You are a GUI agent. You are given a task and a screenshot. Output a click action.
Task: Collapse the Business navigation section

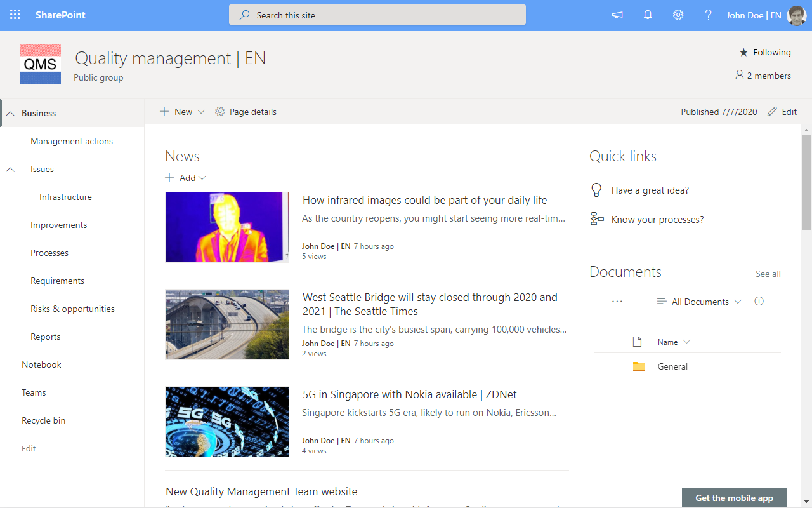[x=10, y=114]
